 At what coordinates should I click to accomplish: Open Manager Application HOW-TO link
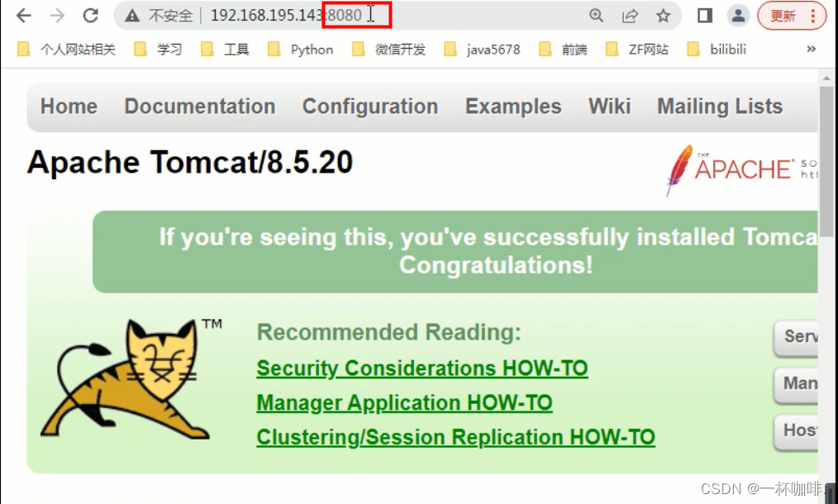click(404, 402)
